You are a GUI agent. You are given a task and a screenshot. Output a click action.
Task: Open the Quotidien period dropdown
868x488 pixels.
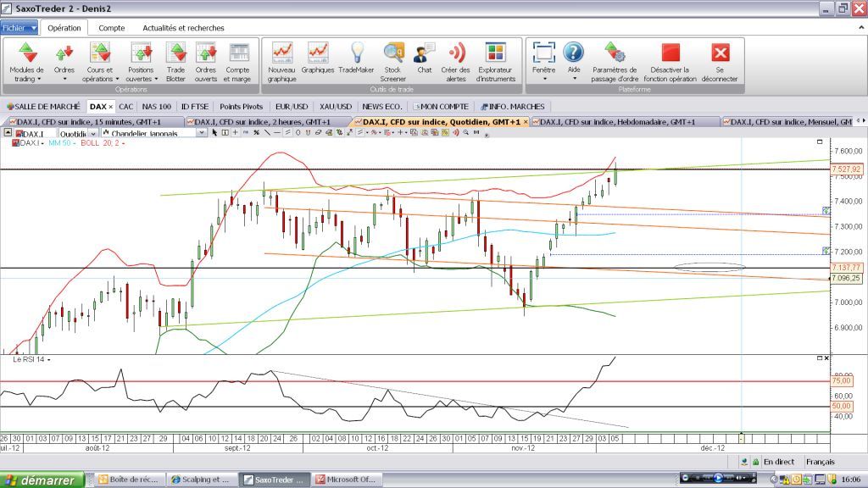tap(93, 133)
